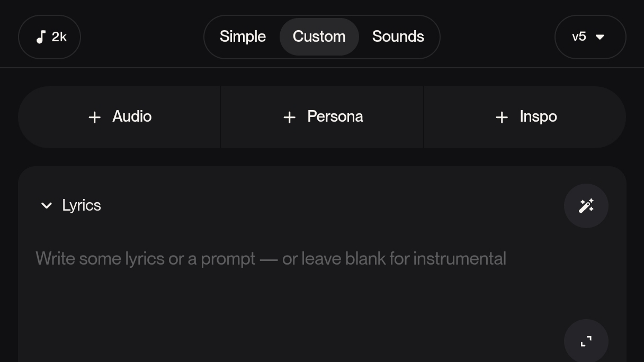The height and width of the screenshot is (362, 644).
Task: Click the plus icon next to Inspo
Action: tap(502, 117)
